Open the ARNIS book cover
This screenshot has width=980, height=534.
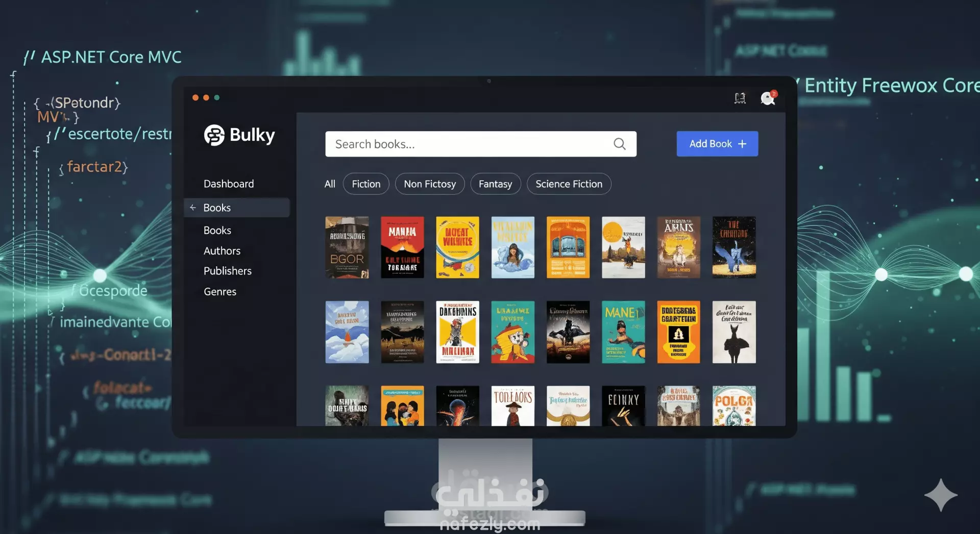[678, 247]
